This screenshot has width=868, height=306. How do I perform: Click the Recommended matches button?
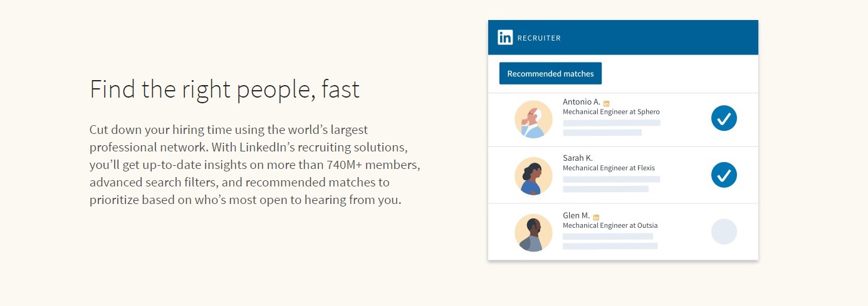tap(550, 73)
